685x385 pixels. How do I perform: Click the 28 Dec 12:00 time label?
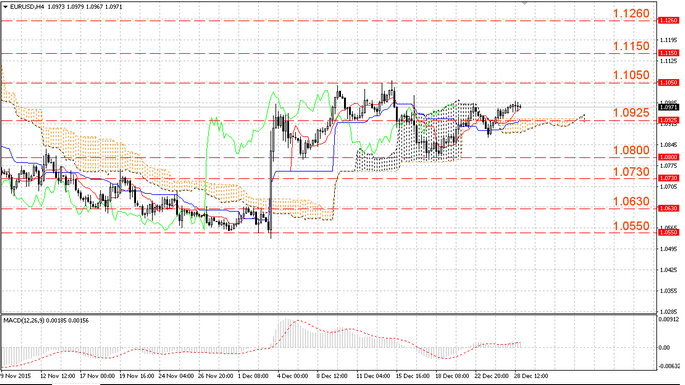pos(531,376)
